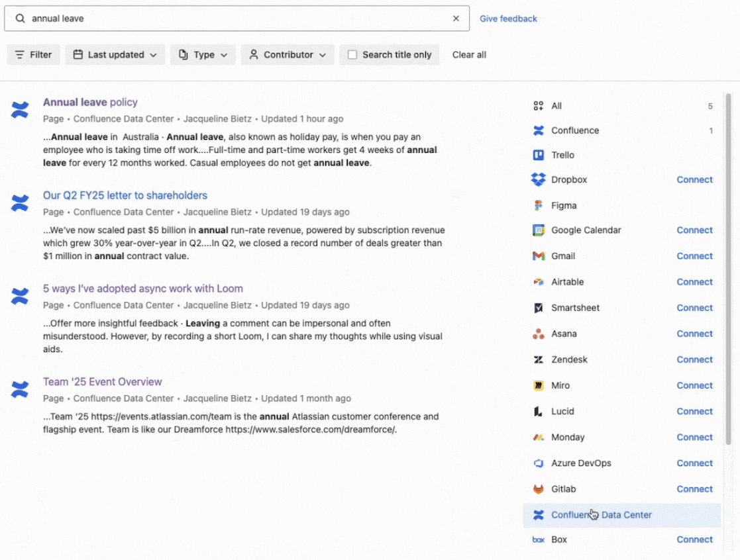Click the Trello icon in the source list
This screenshot has width=740, height=560.
coord(538,155)
